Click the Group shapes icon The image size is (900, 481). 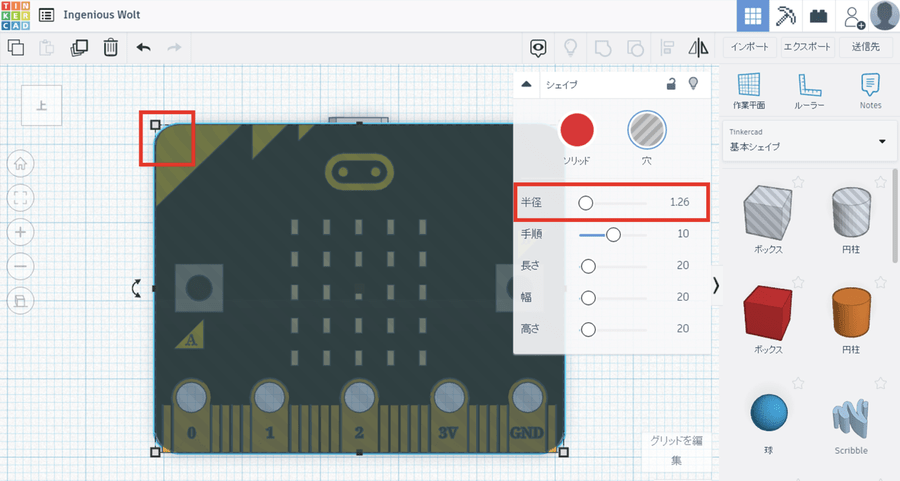pyautogui.click(x=603, y=48)
